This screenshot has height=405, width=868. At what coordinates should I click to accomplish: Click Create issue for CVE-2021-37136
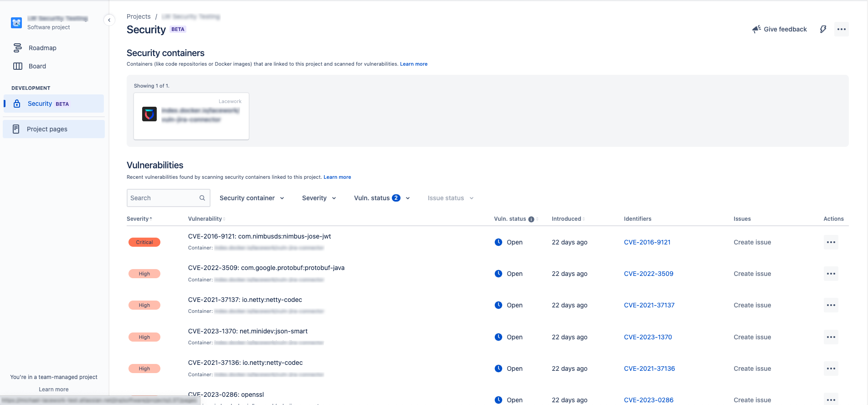pyautogui.click(x=752, y=369)
